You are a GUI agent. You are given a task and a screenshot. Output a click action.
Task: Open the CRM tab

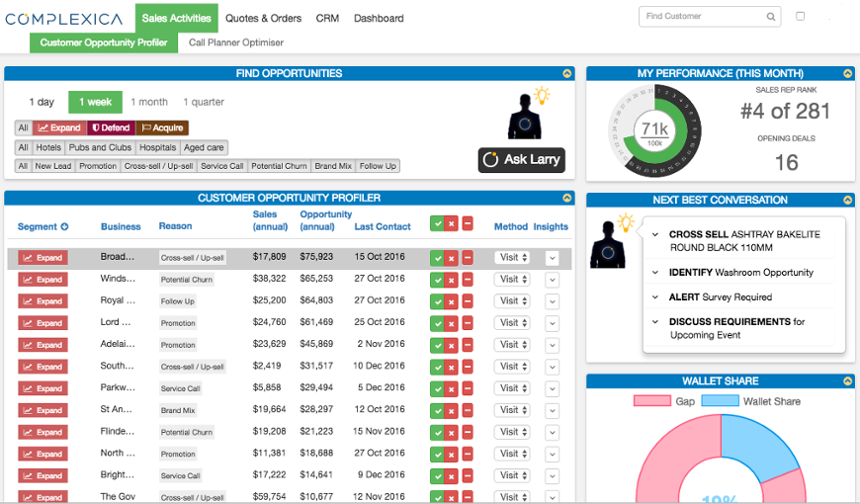(x=327, y=18)
